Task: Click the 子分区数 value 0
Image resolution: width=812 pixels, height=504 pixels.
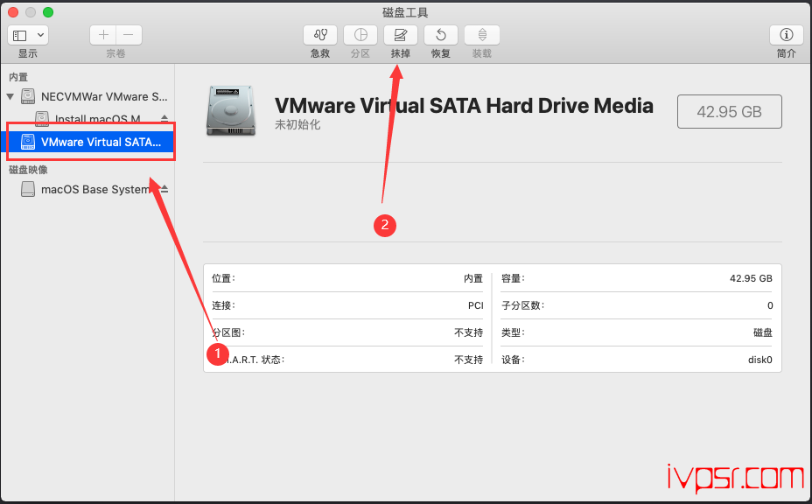Action: (770, 305)
